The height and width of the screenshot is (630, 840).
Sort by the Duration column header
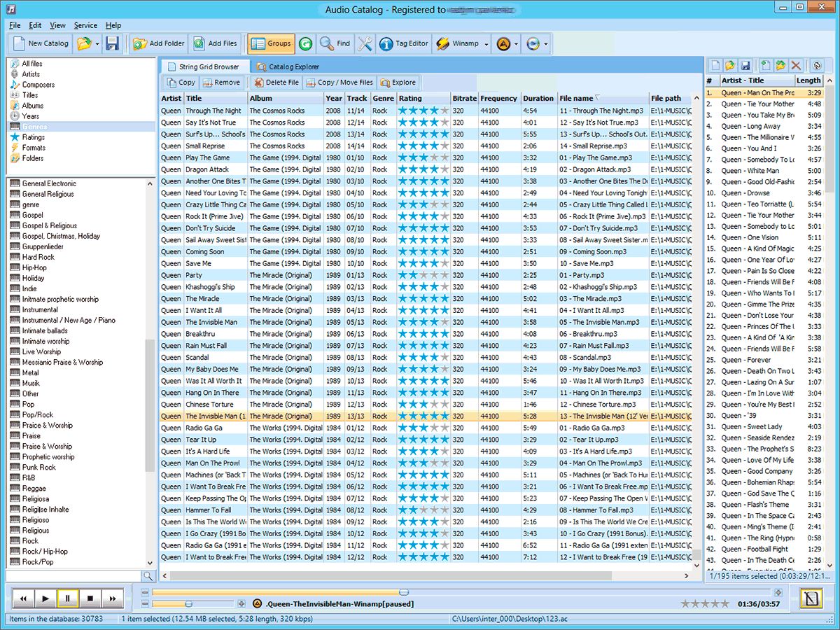tap(538, 99)
